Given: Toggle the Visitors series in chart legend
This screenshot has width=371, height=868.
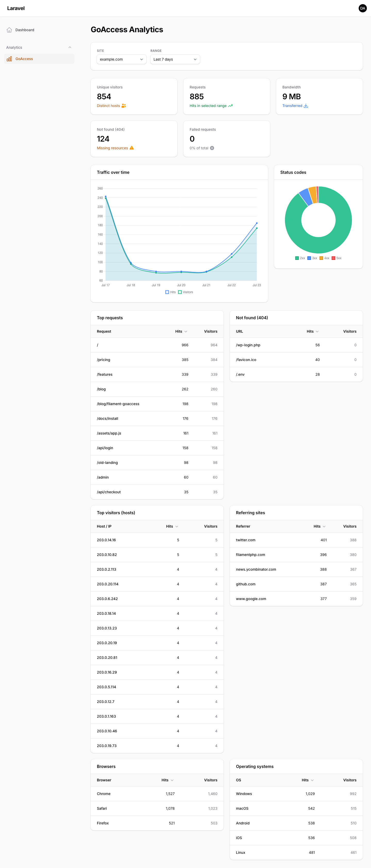Looking at the screenshot, I should (185, 292).
